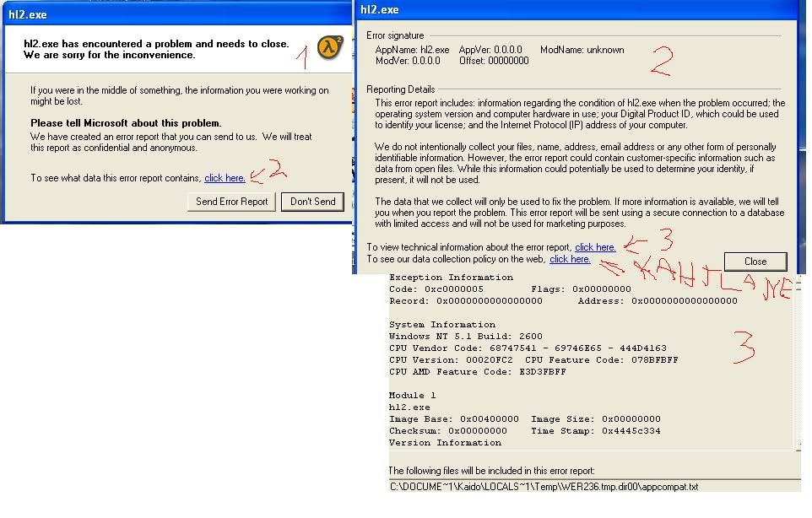Open the data collection policy link
The width and height of the screenshot is (812, 518).
pos(570,259)
